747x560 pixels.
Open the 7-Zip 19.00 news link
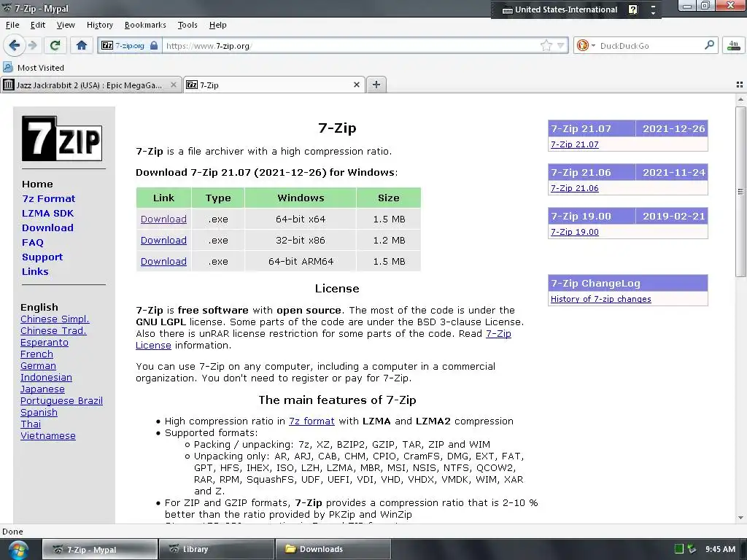(x=575, y=232)
